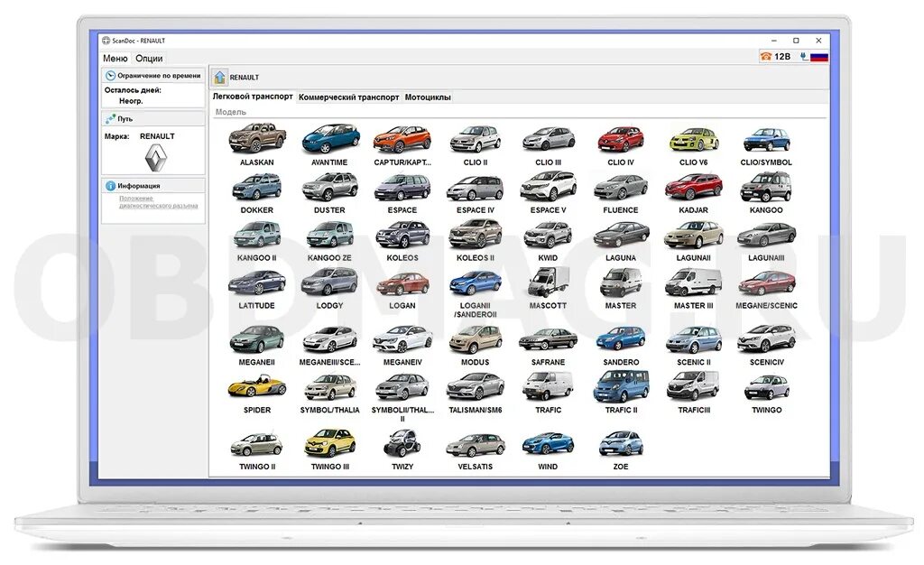Choose the DUSTER model icon
Screen dimensions: 924x565
coord(330,188)
